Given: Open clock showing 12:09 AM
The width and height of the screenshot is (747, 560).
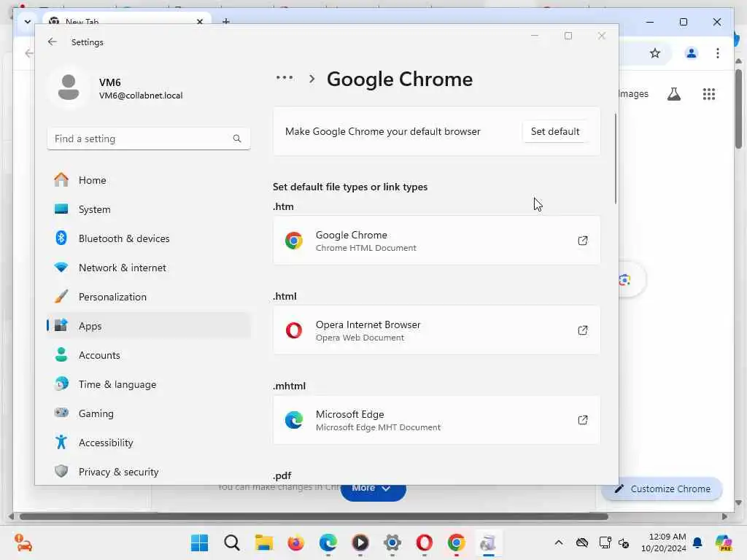Looking at the screenshot, I should [x=664, y=542].
